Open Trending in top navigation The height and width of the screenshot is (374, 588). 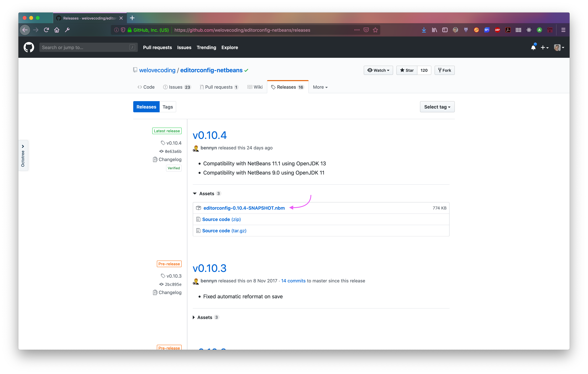pos(206,47)
